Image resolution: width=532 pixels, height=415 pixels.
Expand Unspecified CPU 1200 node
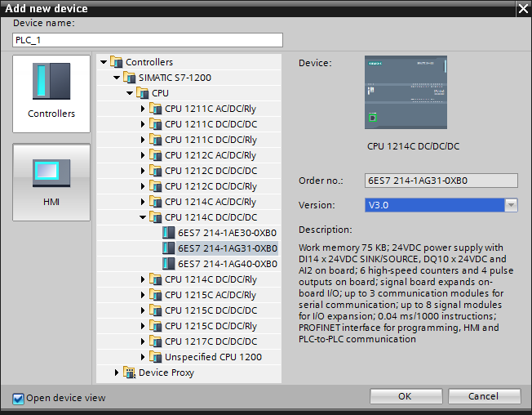coord(143,357)
